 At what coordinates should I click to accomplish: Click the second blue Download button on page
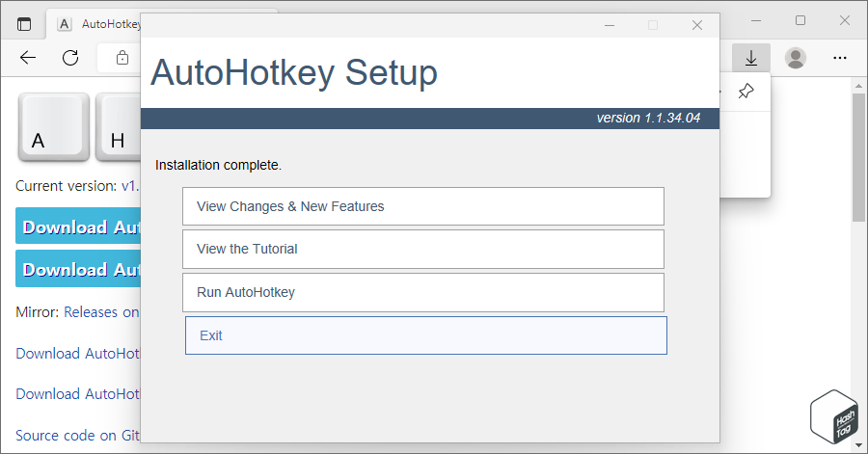pos(78,269)
